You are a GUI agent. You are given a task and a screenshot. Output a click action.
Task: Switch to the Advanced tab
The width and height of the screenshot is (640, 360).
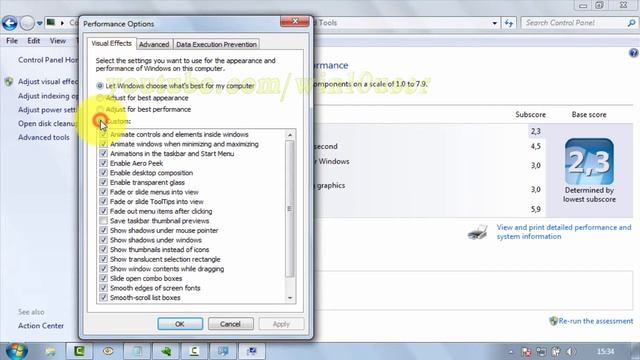coord(154,44)
